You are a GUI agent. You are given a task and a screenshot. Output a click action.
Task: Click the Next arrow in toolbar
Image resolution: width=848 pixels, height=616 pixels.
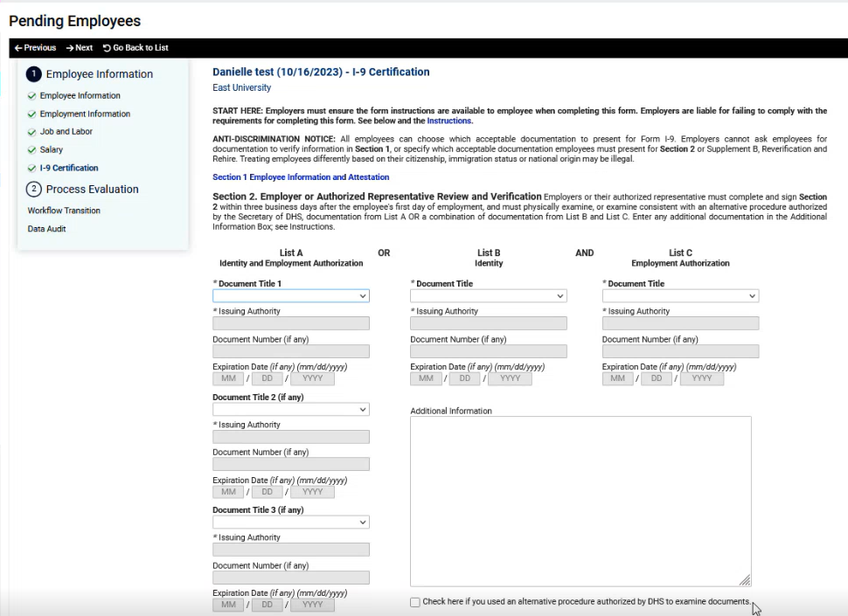click(70, 48)
